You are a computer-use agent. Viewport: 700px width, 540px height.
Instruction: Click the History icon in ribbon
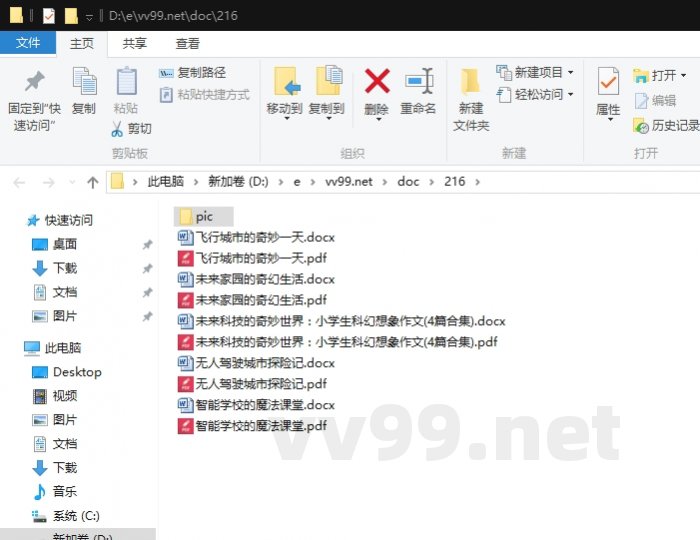[641, 126]
